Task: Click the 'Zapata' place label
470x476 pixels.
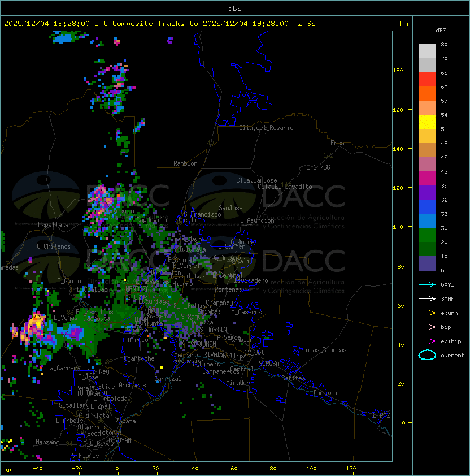Action: point(125,421)
